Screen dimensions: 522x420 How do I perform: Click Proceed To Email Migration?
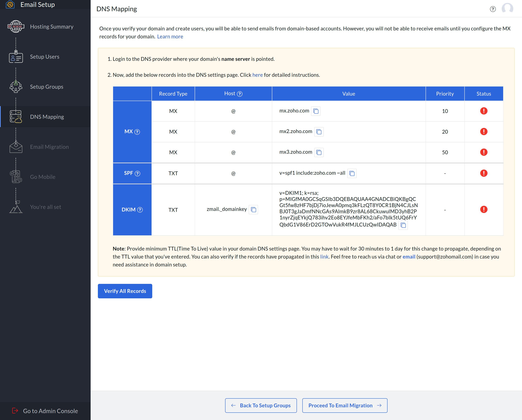click(345, 406)
